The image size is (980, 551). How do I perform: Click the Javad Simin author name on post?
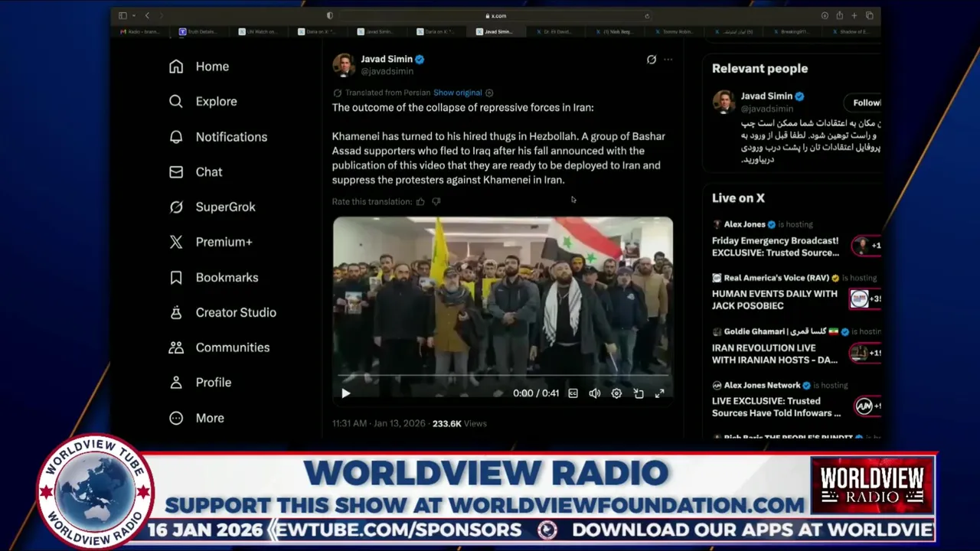click(x=387, y=59)
